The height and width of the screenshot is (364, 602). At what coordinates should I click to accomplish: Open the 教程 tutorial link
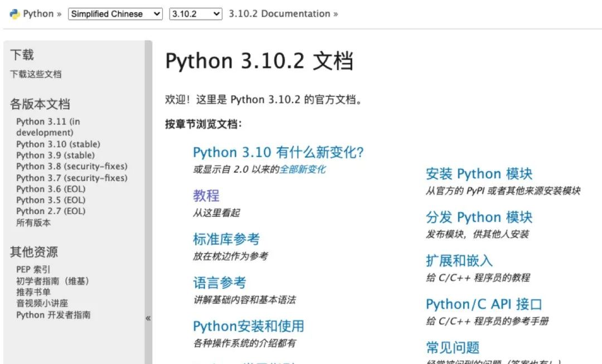tap(206, 196)
